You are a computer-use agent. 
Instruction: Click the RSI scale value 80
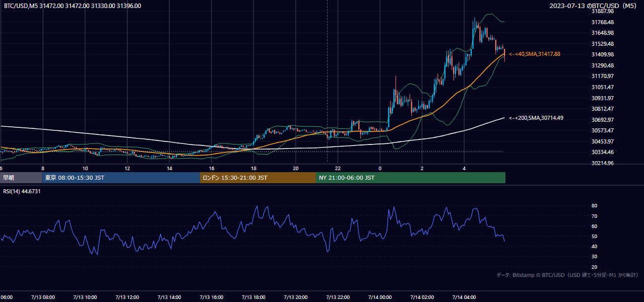pyautogui.click(x=594, y=206)
